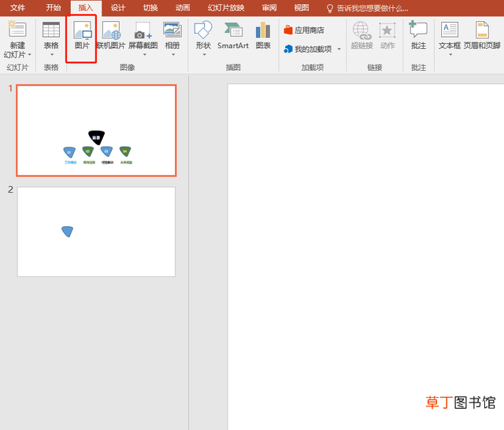Click the Hyperlink (超链接) icon
The image size is (504, 430).
point(362,30)
